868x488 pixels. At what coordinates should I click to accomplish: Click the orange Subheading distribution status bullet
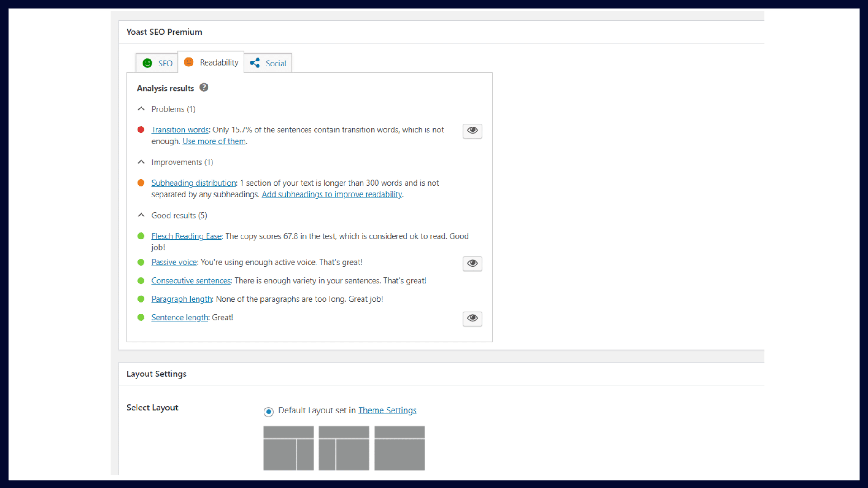coord(141,183)
